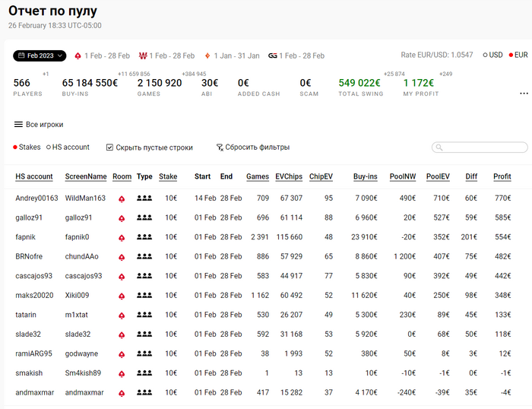Screen dimensions: 532x409
Task: Sort by Profit column header
Action: pos(502,176)
